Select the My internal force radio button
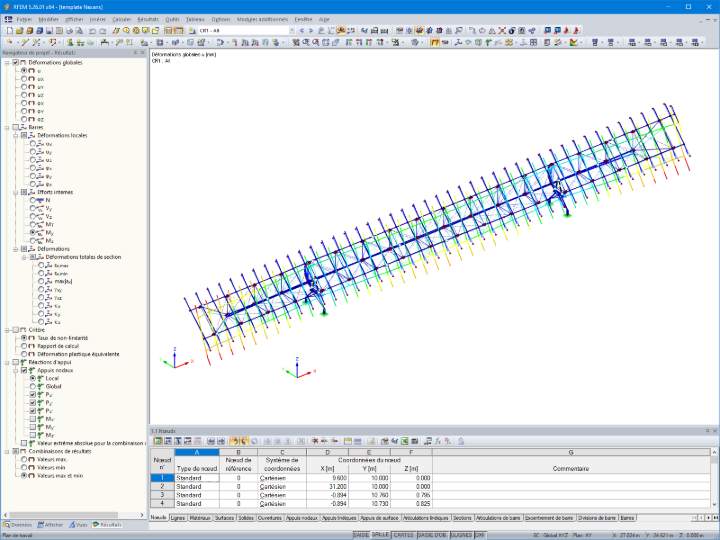 pos(33,233)
